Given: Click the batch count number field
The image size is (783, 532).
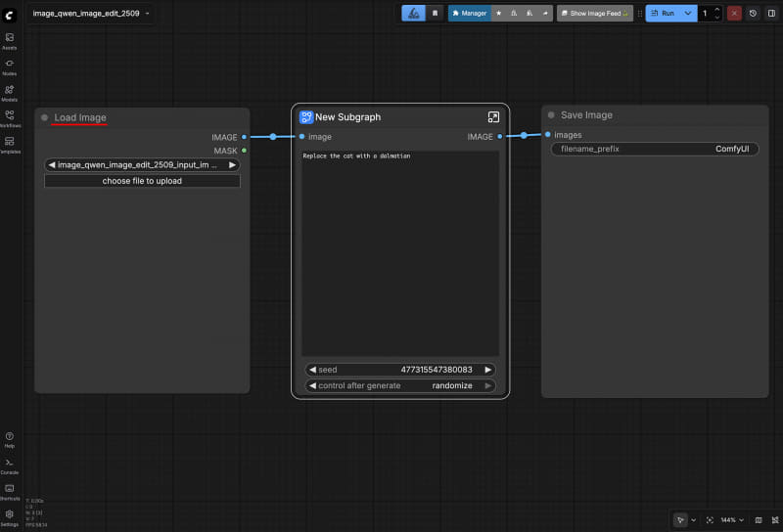Looking at the screenshot, I should tap(705, 14).
